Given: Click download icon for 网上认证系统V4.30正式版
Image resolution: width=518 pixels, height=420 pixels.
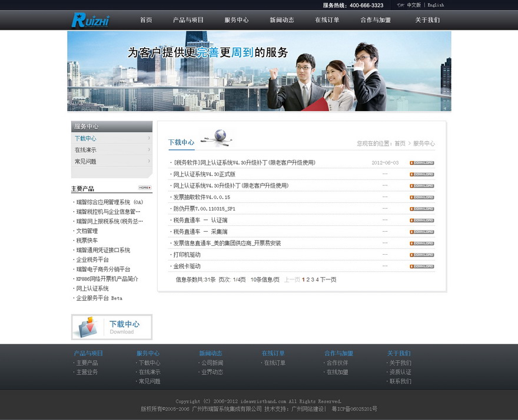Looking at the screenshot, I should click(421, 174).
